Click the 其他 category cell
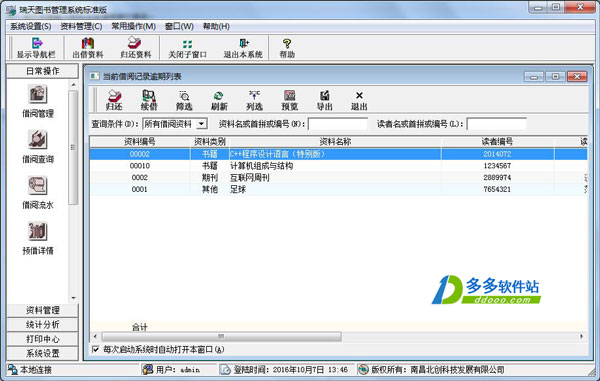The image size is (600, 381). tap(210, 189)
